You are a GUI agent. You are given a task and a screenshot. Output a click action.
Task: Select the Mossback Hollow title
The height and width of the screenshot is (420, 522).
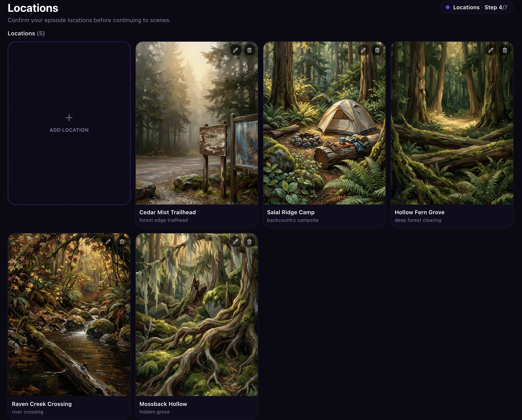(163, 404)
